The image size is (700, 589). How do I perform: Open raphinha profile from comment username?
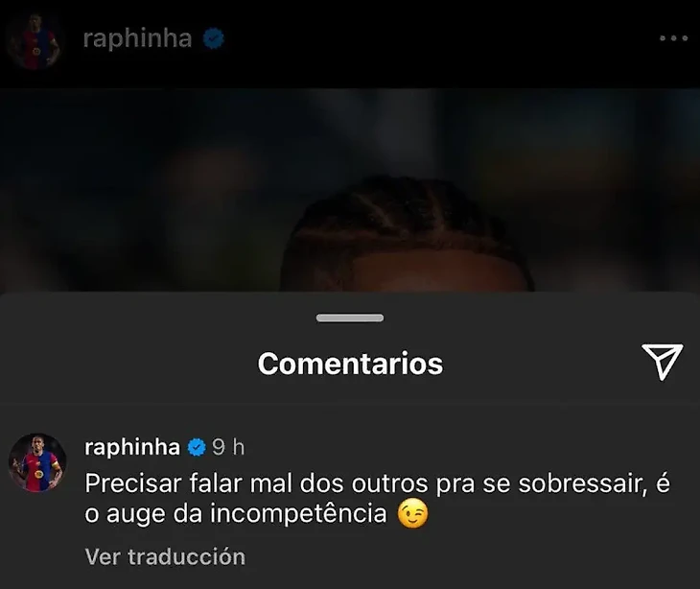[132, 447]
